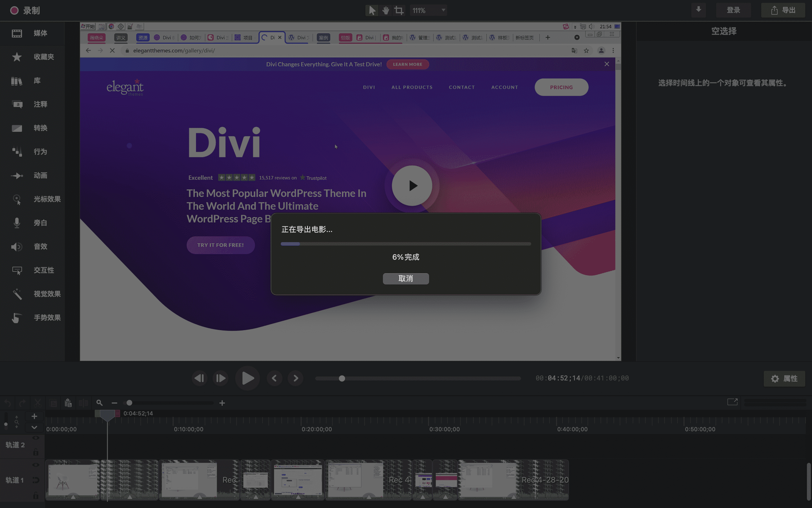Viewport: 812px width, 508px height.
Task: Open the 属性 properties panel
Action: click(x=784, y=379)
